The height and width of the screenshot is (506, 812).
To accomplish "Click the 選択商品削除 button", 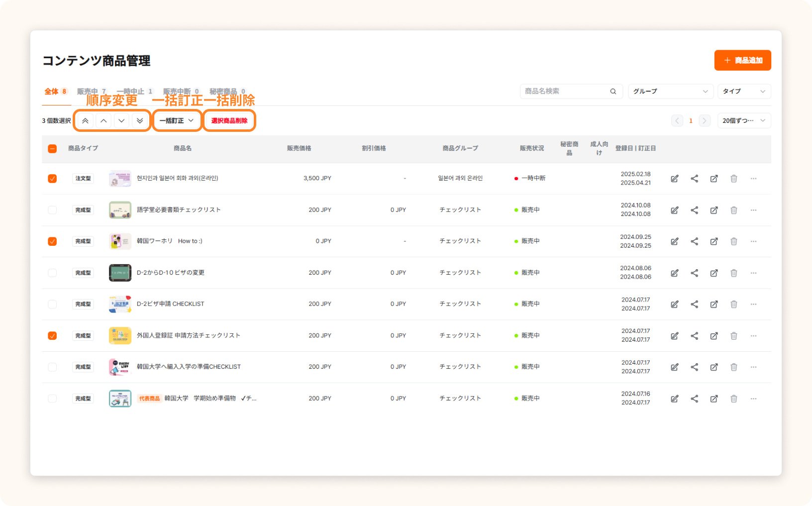I will [x=229, y=121].
